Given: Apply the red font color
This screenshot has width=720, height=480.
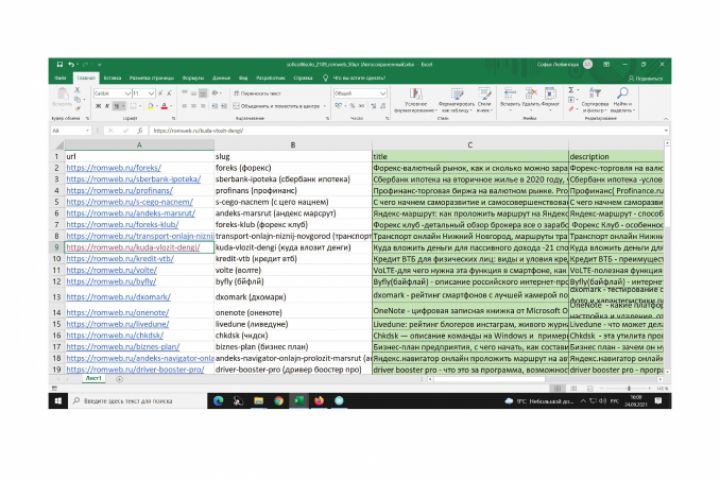Looking at the screenshot, I should click(x=164, y=106).
